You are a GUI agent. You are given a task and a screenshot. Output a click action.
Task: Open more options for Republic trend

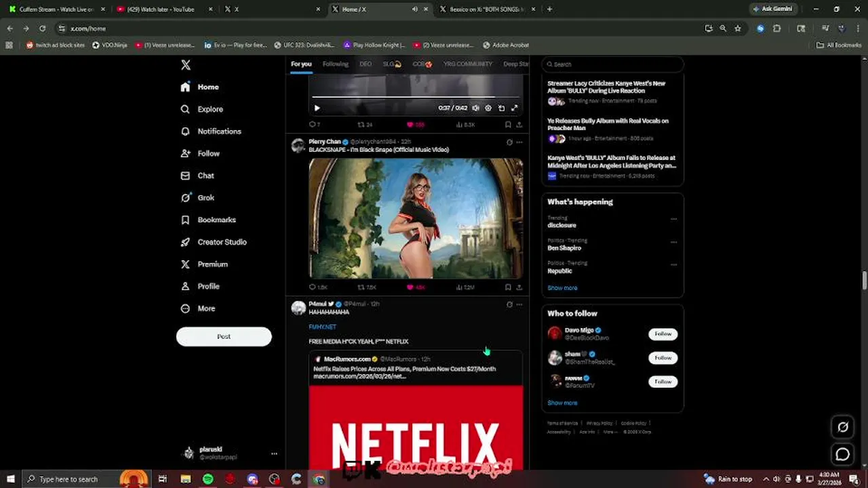point(673,264)
